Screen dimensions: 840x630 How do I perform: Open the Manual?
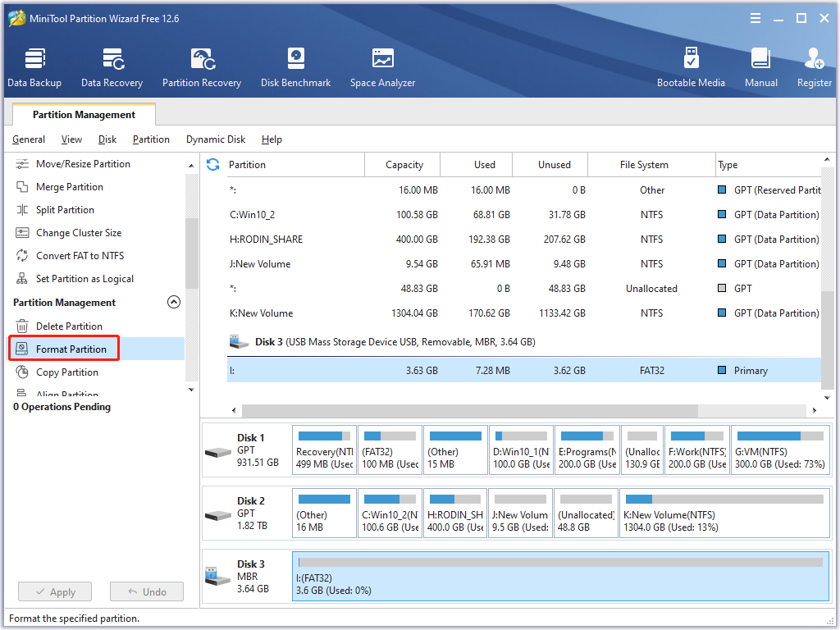tap(760, 67)
